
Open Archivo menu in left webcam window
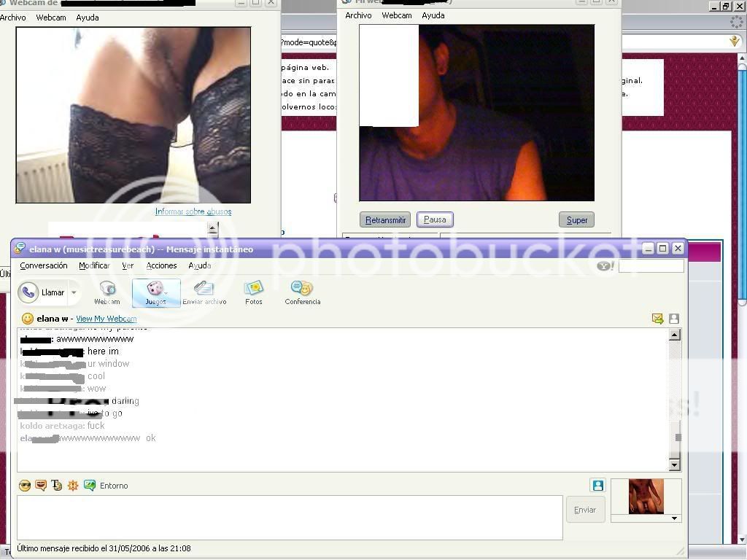pos(13,17)
